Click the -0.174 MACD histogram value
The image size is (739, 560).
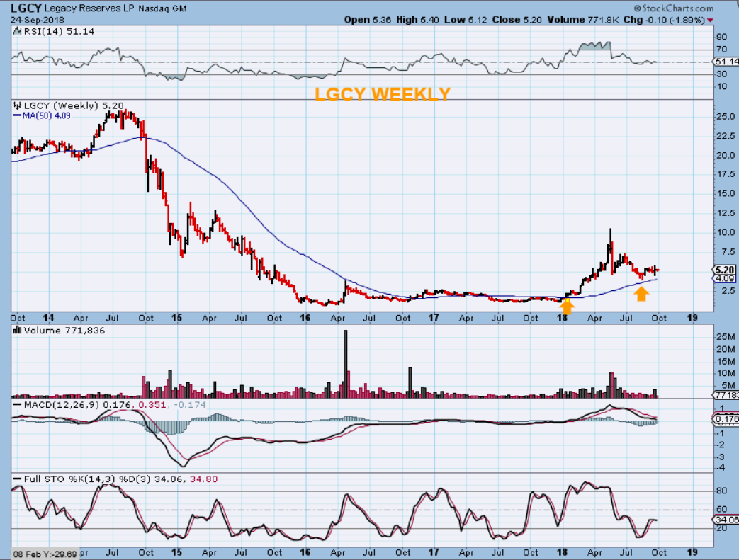pyautogui.click(x=189, y=404)
